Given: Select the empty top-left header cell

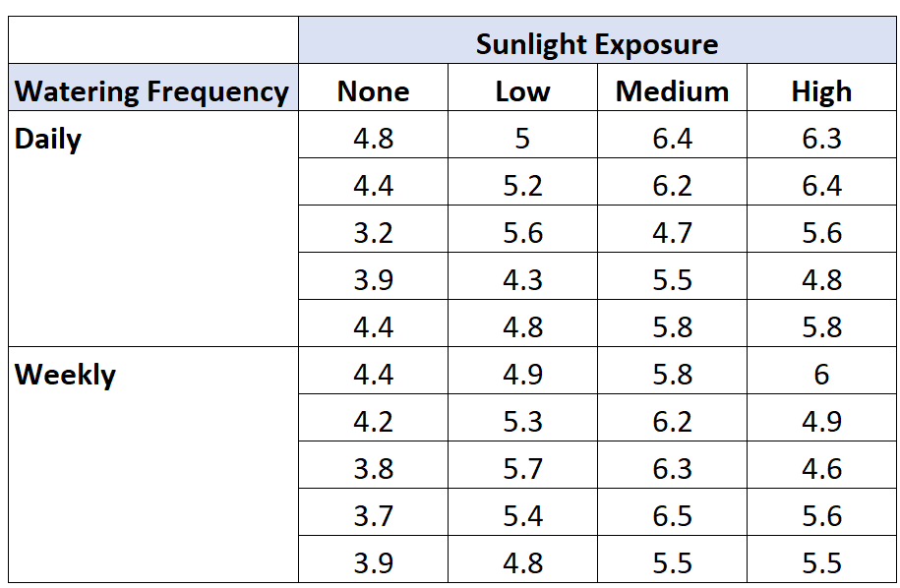Looking at the screenshot, I should [x=153, y=40].
